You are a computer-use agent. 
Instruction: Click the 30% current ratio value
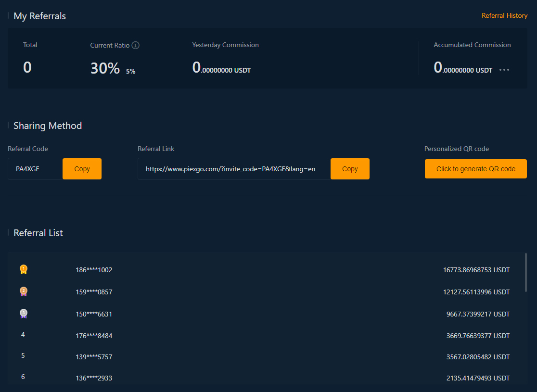click(x=105, y=68)
